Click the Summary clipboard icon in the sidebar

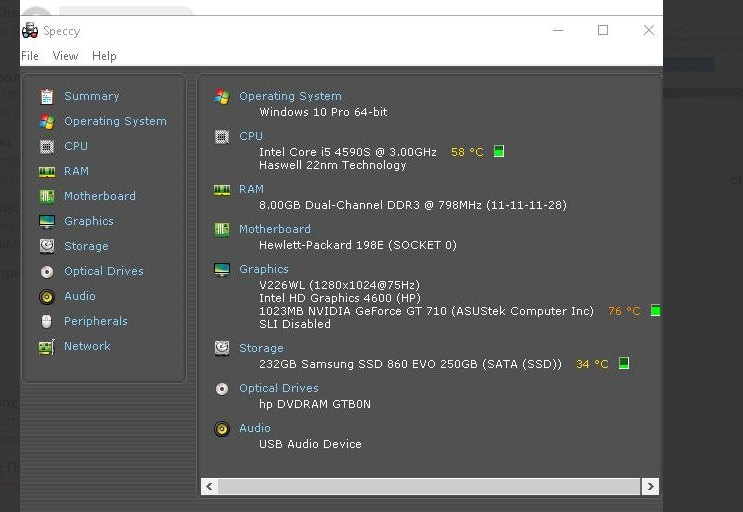click(46, 96)
